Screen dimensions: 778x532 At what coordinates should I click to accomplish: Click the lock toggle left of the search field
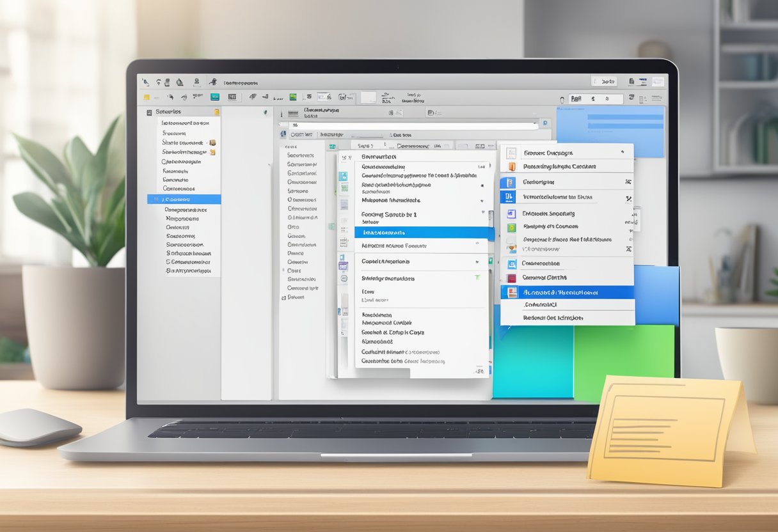coord(562,99)
